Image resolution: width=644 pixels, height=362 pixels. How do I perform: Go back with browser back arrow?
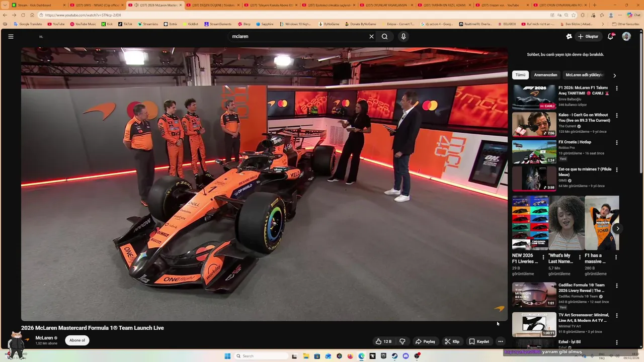point(5,15)
